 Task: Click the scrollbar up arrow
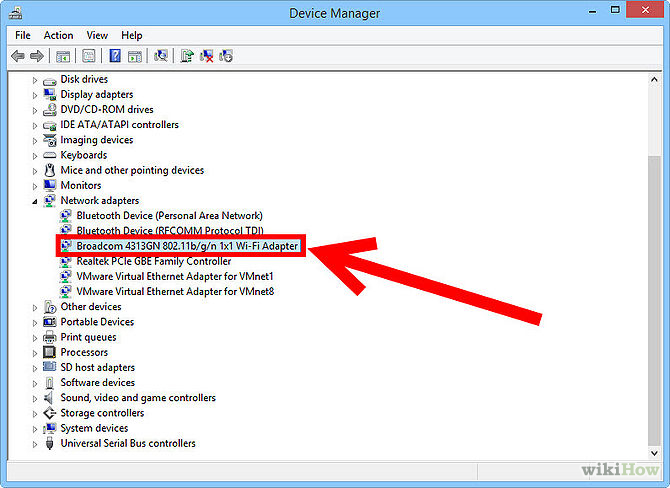[x=654, y=79]
